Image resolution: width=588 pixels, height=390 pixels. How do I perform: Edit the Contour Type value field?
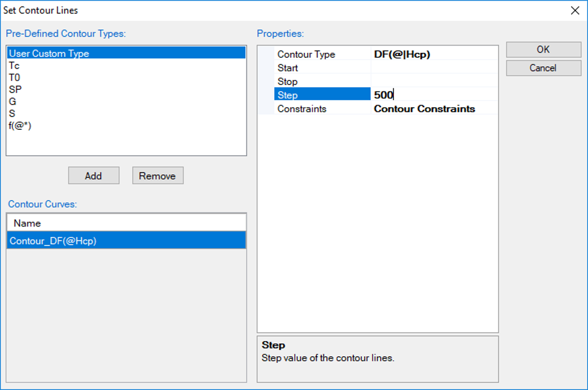433,55
